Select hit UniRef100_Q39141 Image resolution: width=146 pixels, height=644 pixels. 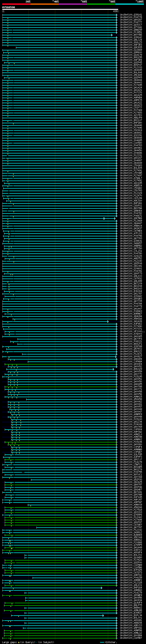(131, 15)
